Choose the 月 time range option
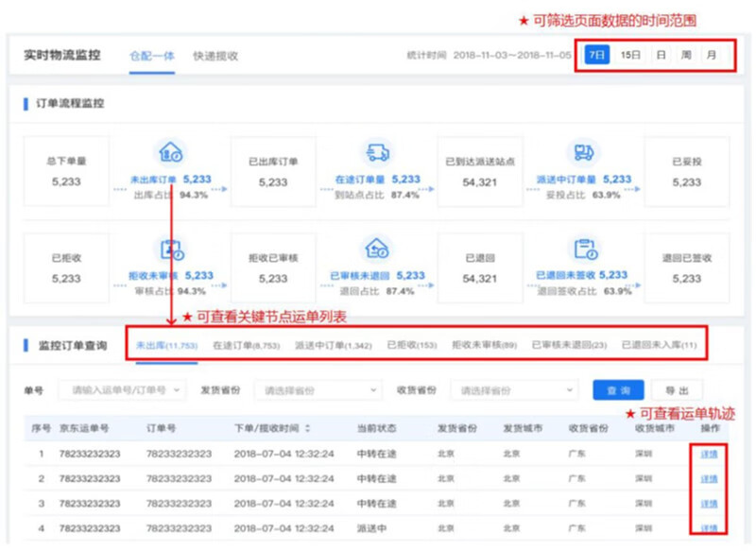756x551 pixels. (710, 55)
